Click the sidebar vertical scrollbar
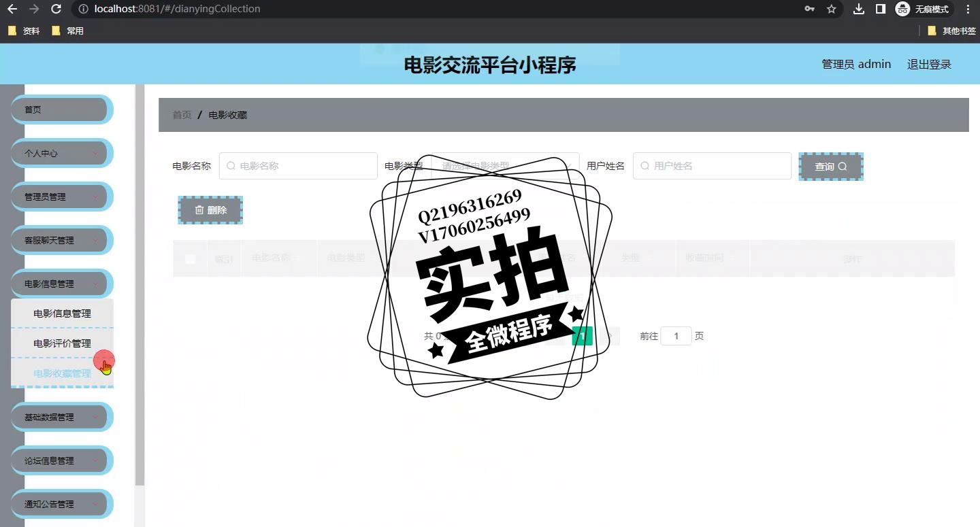Viewport: 980px width, 527px height. 140,286
